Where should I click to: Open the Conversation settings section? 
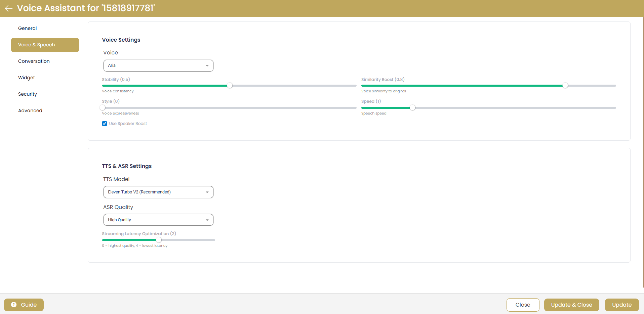(34, 61)
